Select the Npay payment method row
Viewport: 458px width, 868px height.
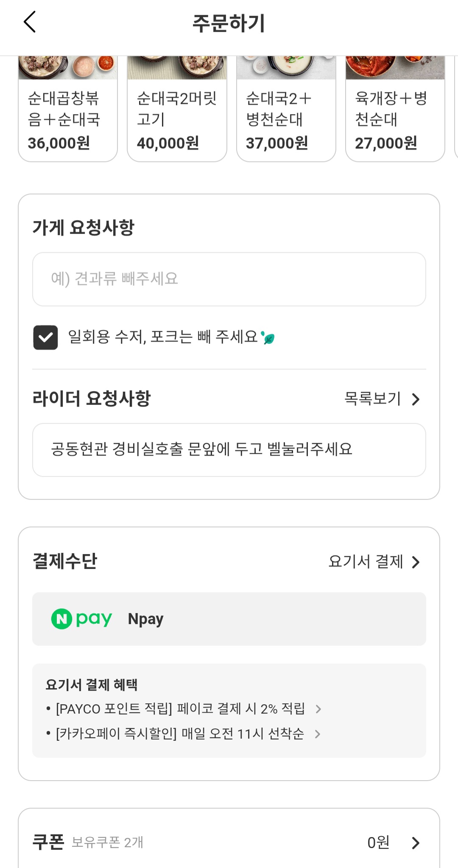(x=229, y=619)
